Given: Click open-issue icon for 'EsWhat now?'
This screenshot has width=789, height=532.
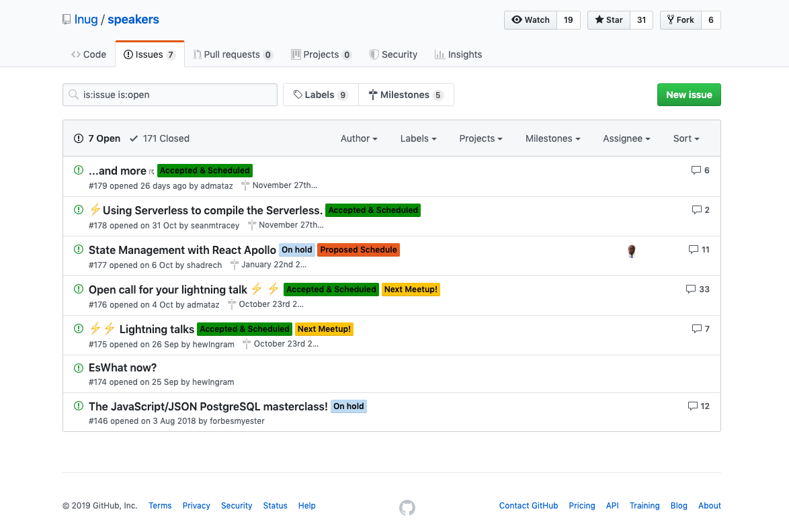Looking at the screenshot, I should pos(79,368).
